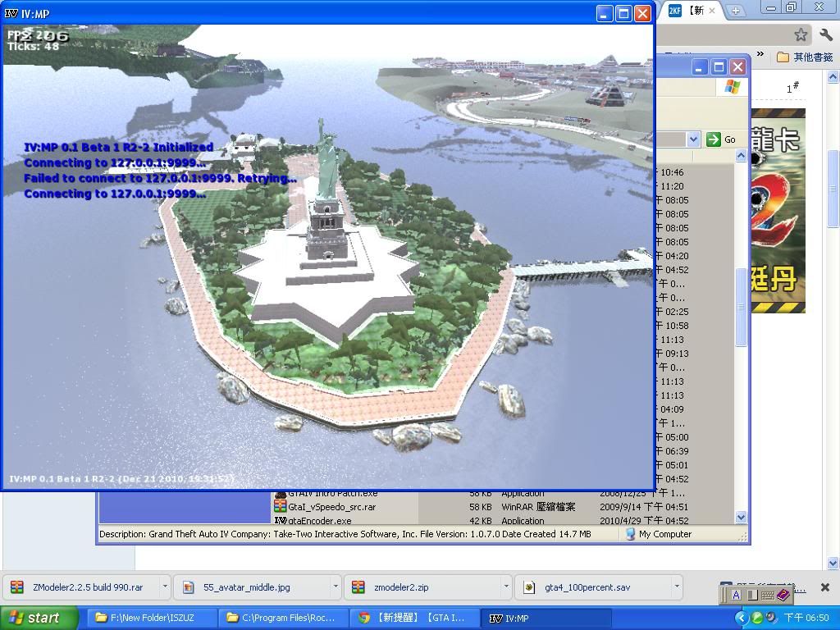The width and height of the screenshot is (840, 630).
Task: Open the Other Bookmarks folder
Action: 804,57
